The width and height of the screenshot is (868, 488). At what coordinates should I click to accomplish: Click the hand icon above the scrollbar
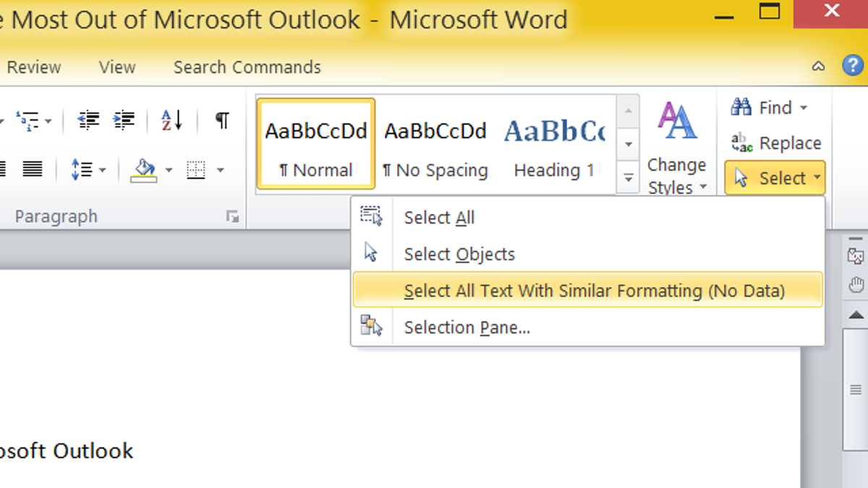[x=856, y=284]
